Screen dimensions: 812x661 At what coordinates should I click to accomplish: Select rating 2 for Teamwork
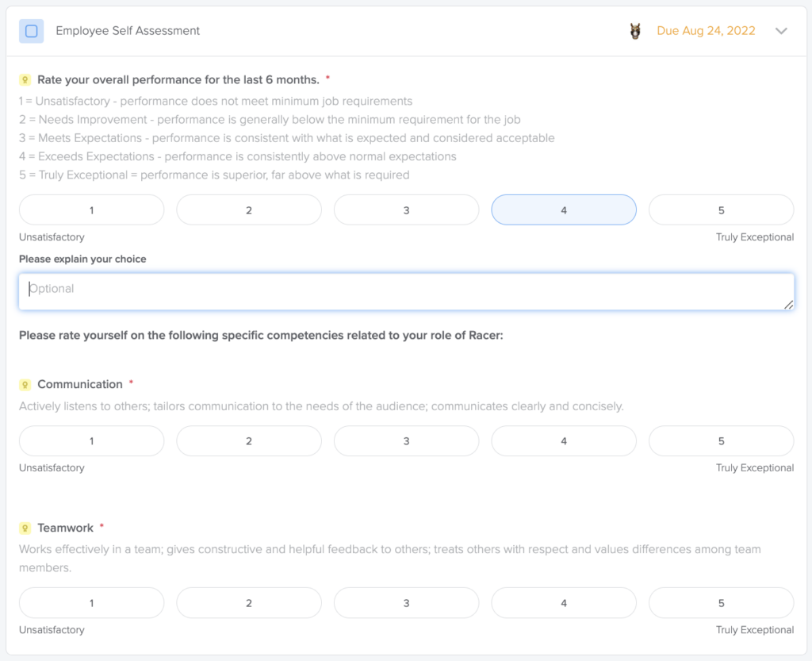pyautogui.click(x=248, y=602)
